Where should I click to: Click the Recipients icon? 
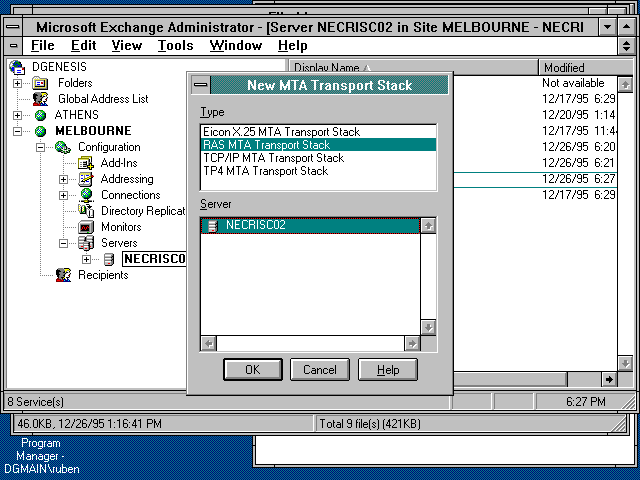[63, 275]
